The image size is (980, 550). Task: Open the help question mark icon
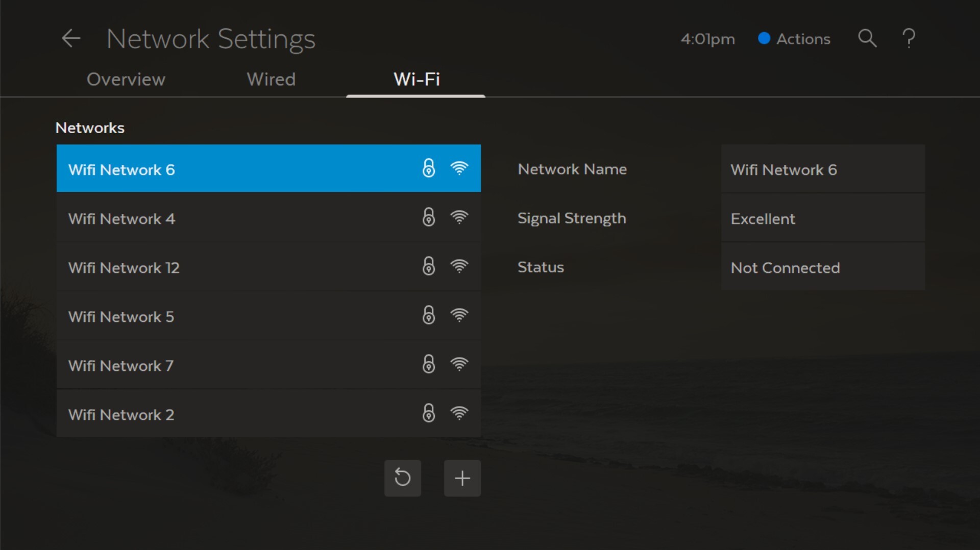pos(910,38)
